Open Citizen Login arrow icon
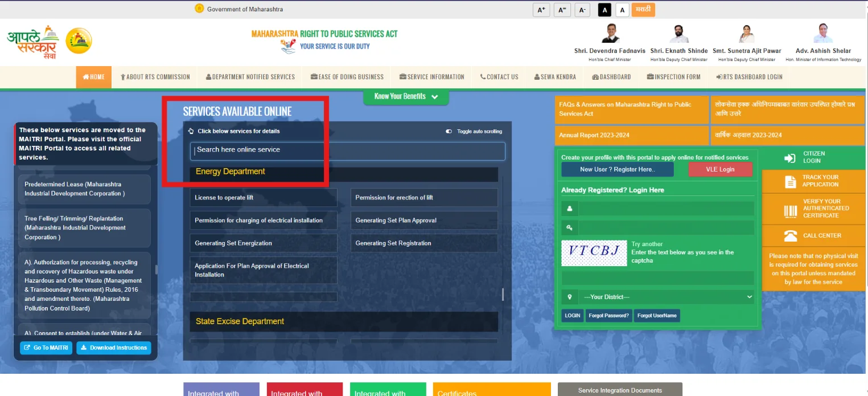Screen dimensions: 868x396 (789, 158)
